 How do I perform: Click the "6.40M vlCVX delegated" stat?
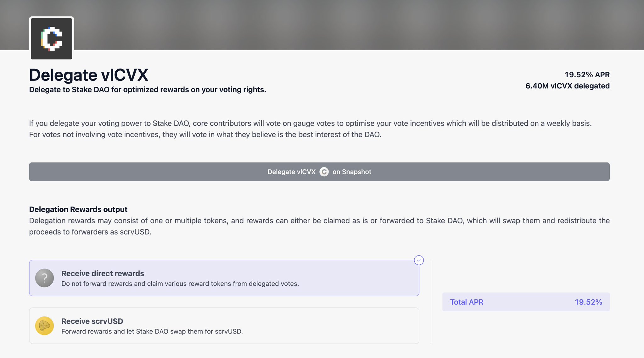click(x=567, y=86)
